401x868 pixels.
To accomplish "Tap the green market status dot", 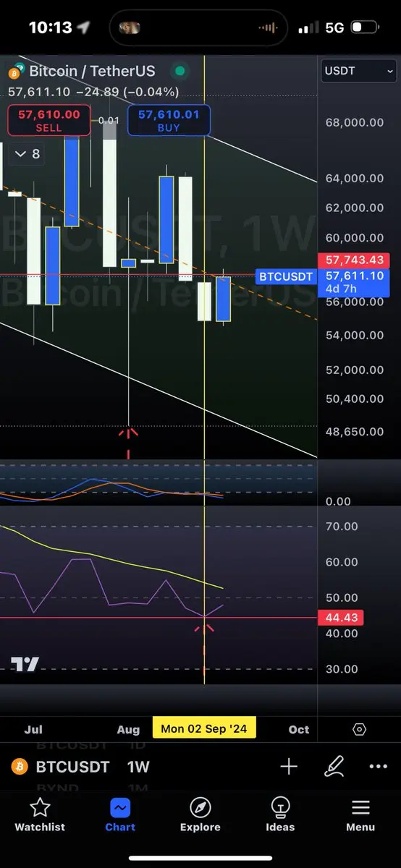I will pos(180,72).
